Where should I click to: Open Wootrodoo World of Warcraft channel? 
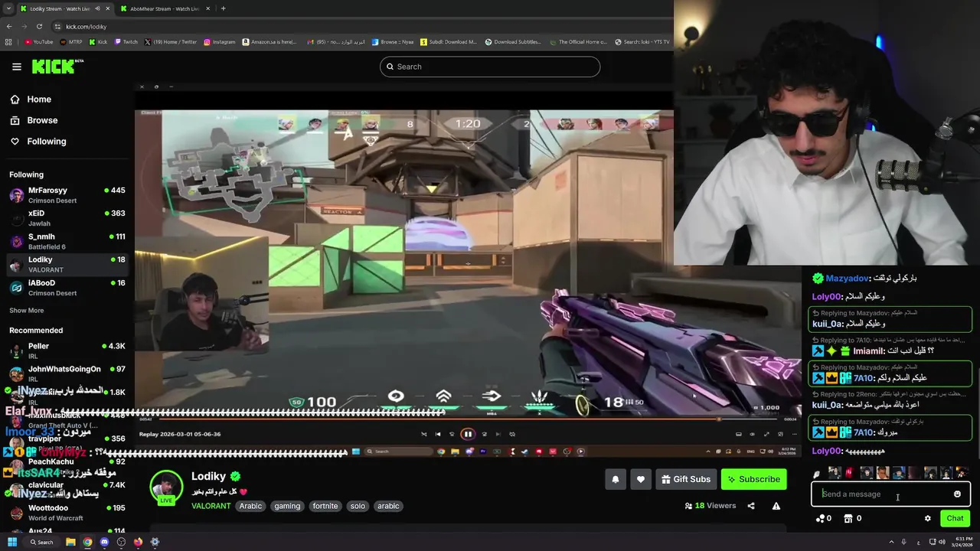tap(67, 513)
